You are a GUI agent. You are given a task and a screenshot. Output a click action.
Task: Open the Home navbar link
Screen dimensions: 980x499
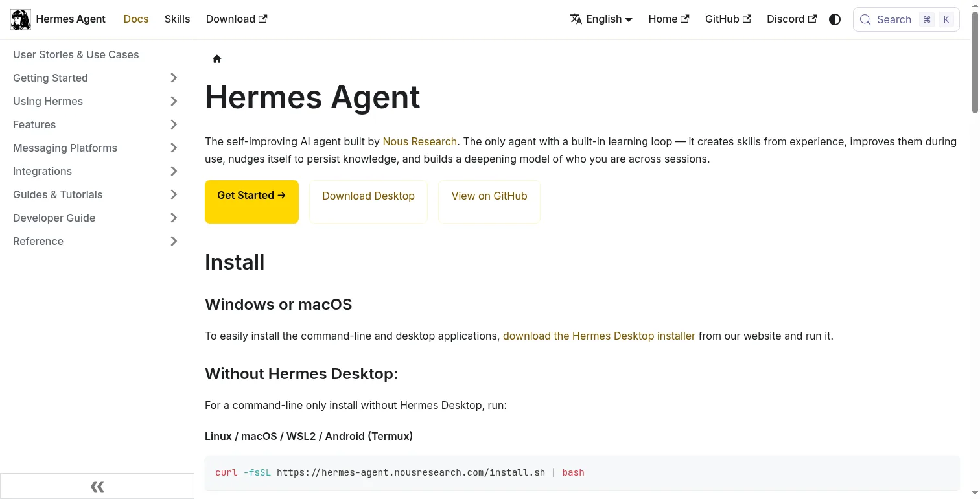coord(669,19)
